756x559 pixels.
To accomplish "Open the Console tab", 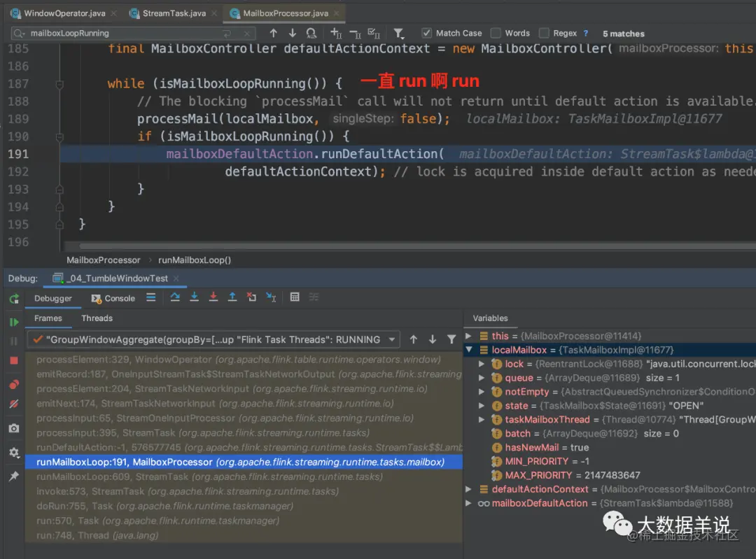I will click(114, 298).
